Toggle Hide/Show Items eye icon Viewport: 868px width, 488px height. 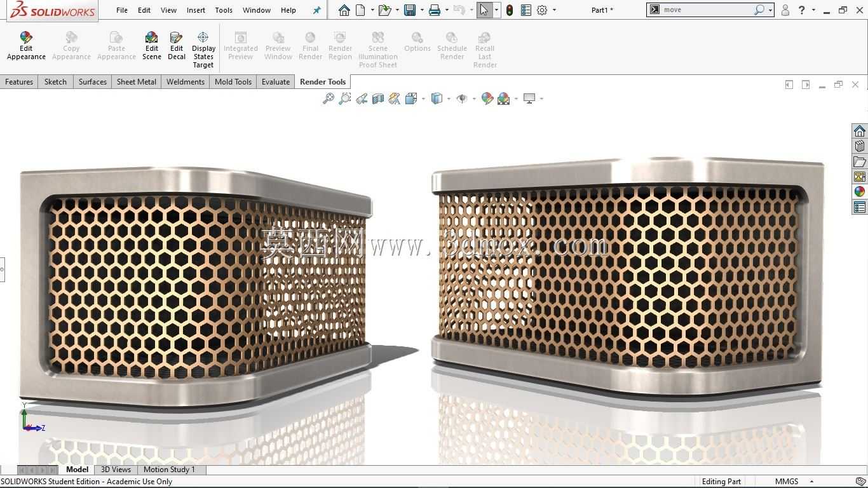[x=462, y=98]
